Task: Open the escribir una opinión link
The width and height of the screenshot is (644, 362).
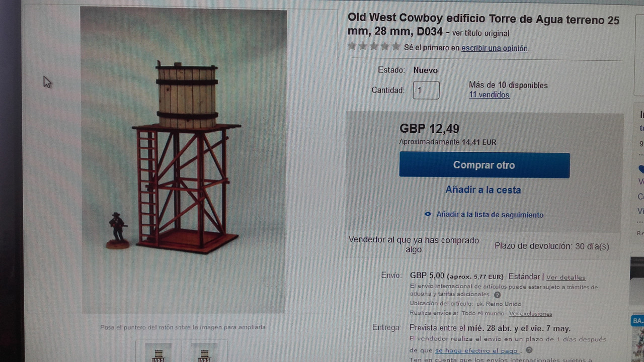Action: point(495,48)
